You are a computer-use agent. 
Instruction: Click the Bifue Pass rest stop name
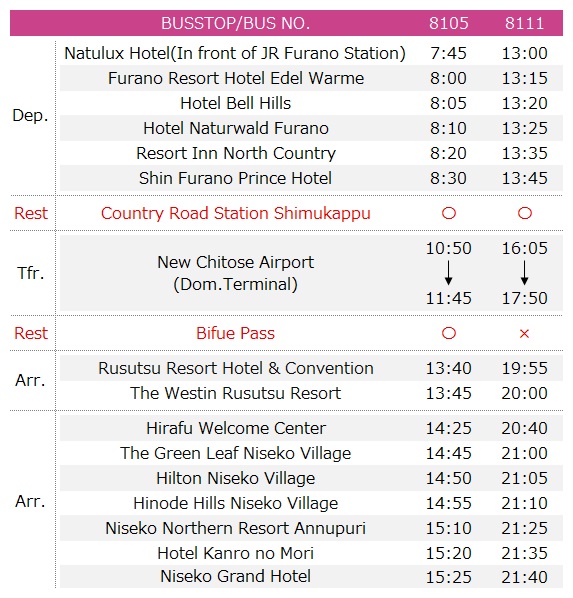pos(235,333)
